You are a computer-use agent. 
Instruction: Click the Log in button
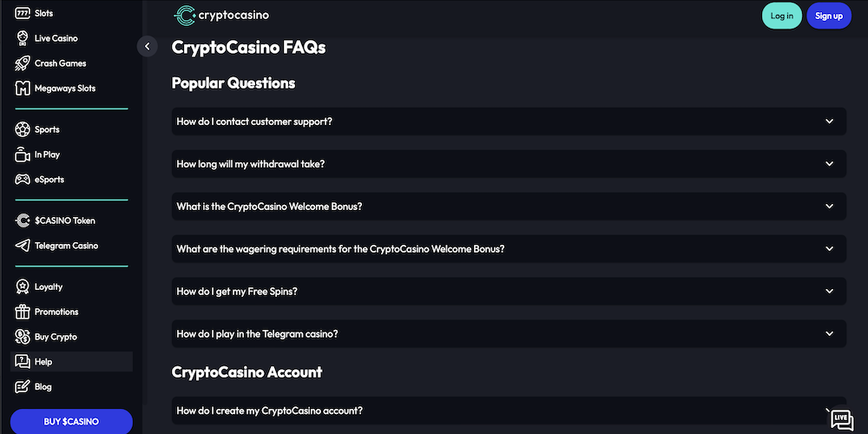coord(781,16)
